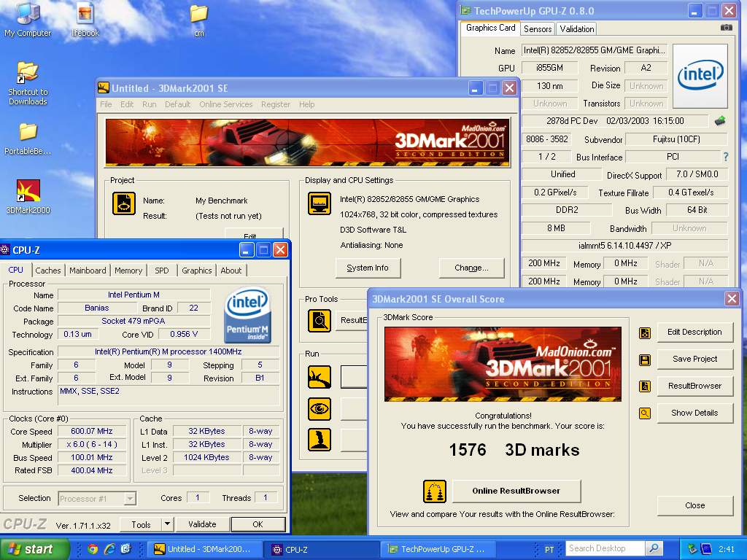The width and height of the screenshot is (747, 560).
Task: Click ResultBrowser button in score dialog
Action: tap(694, 386)
